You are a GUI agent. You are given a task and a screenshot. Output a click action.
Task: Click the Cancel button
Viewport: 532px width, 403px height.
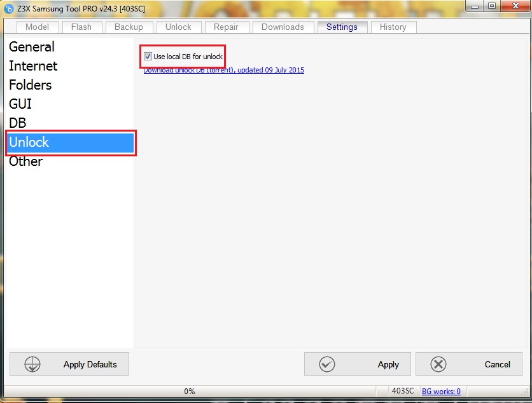(x=469, y=364)
